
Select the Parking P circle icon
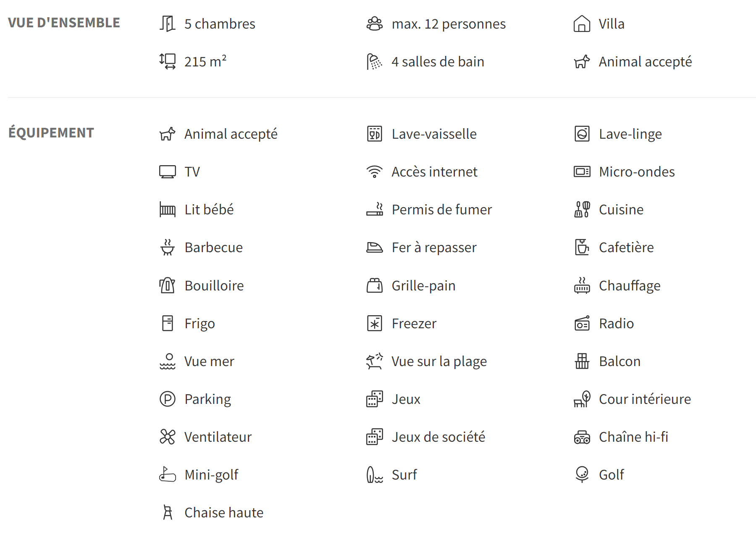tap(167, 399)
